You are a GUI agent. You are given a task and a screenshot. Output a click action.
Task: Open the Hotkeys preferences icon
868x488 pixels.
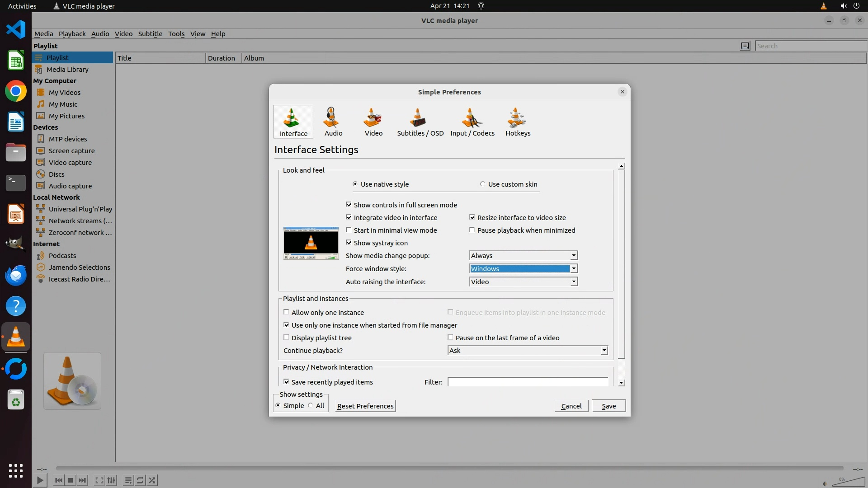tap(518, 122)
